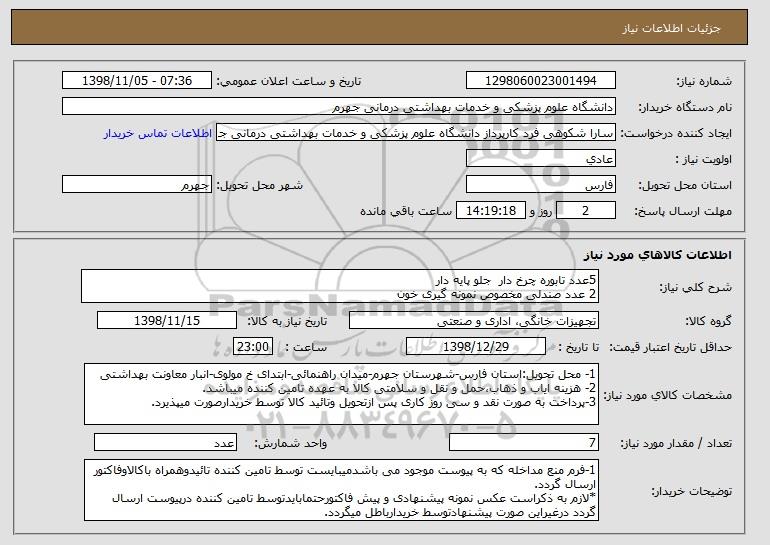770x545 pixels.
Task: Click the delivery province field 'فارس'
Action: (541, 185)
